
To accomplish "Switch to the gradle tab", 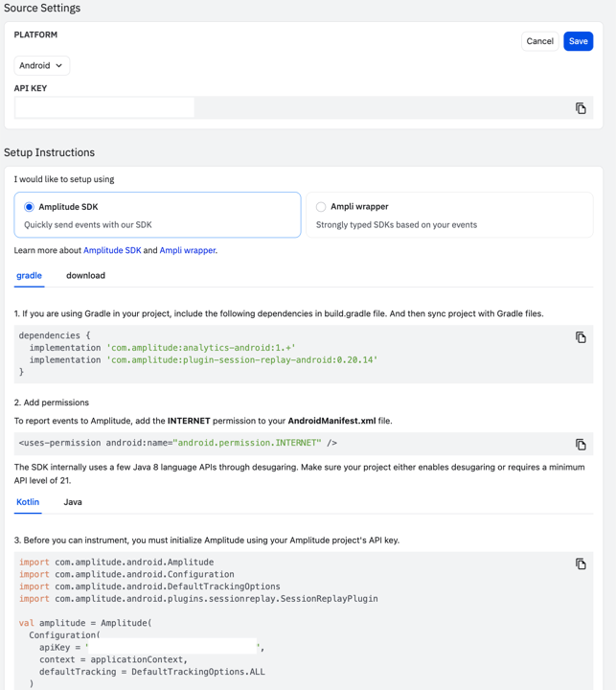I will (29, 275).
